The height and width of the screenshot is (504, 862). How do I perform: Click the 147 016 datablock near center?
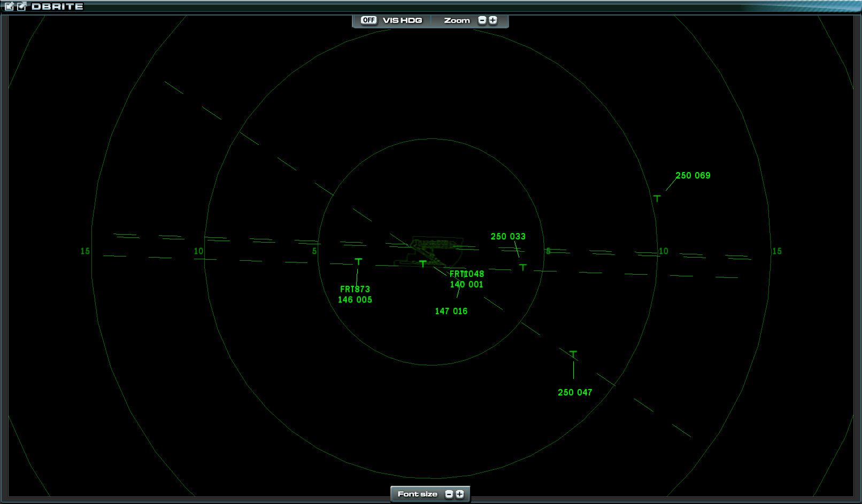tap(451, 311)
